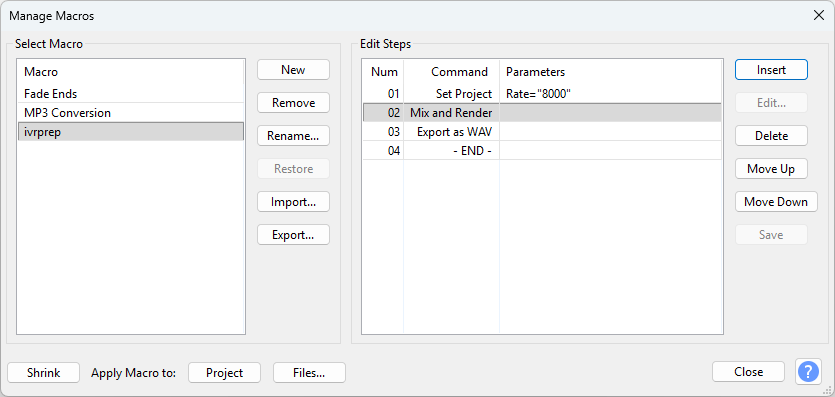Close the Manage Macros dialog with X
This screenshot has width=835, height=397.
coord(818,15)
